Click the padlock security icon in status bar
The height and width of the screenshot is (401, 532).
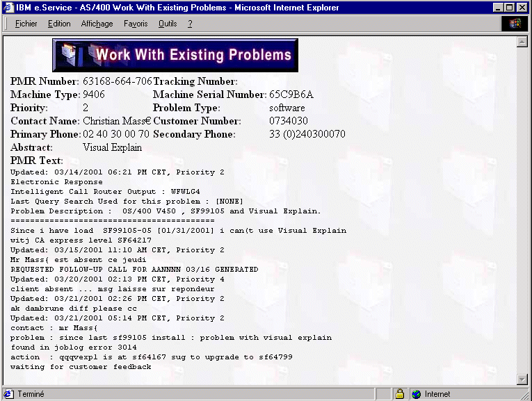click(x=400, y=394)
